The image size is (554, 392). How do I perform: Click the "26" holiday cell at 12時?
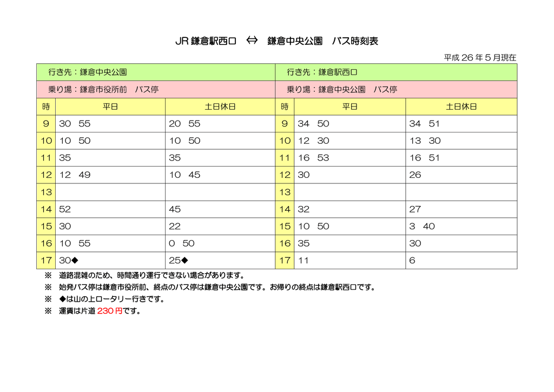tap(461, 175)
